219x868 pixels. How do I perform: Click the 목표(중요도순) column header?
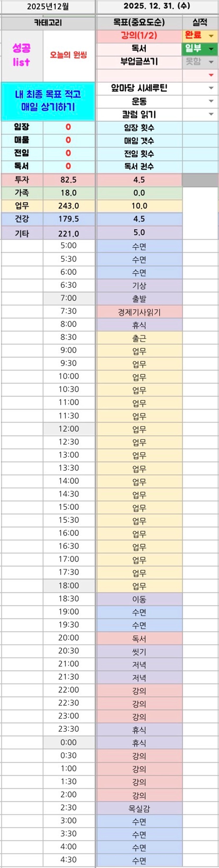(139, 23)
